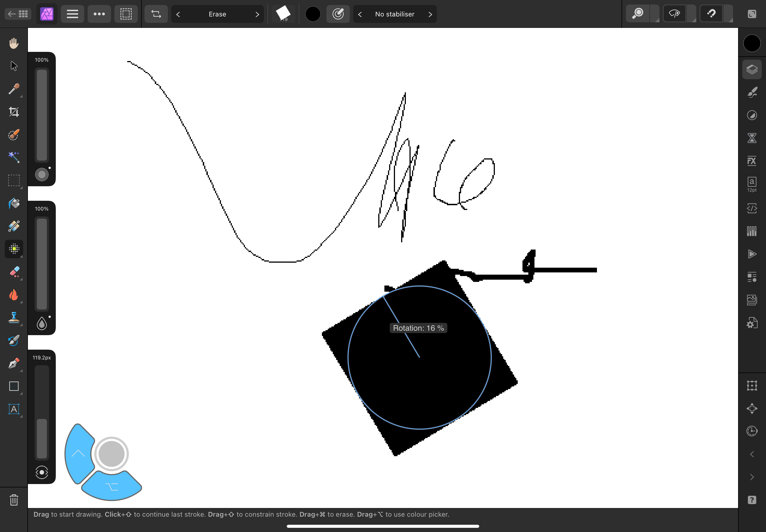The image size is (766, 532).
Task: Open the Layer FX studio
Action: [752, 161]
